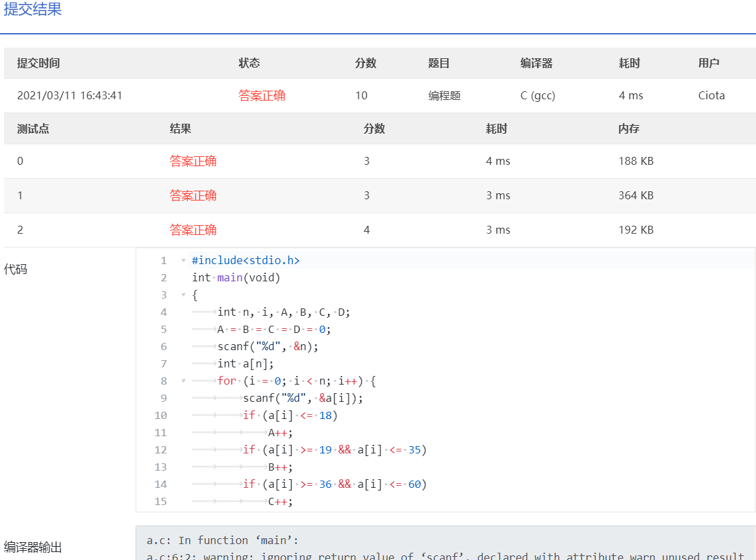Click the 题目 column header

click(439, 63)
